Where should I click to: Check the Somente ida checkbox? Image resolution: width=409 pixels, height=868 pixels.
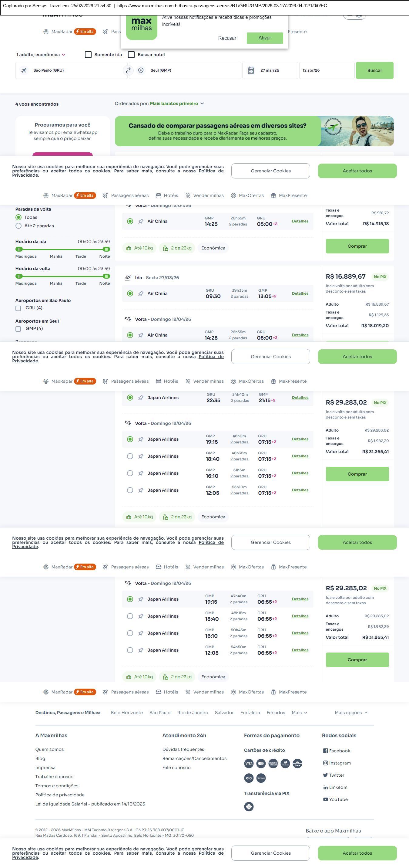pos(88,55)
